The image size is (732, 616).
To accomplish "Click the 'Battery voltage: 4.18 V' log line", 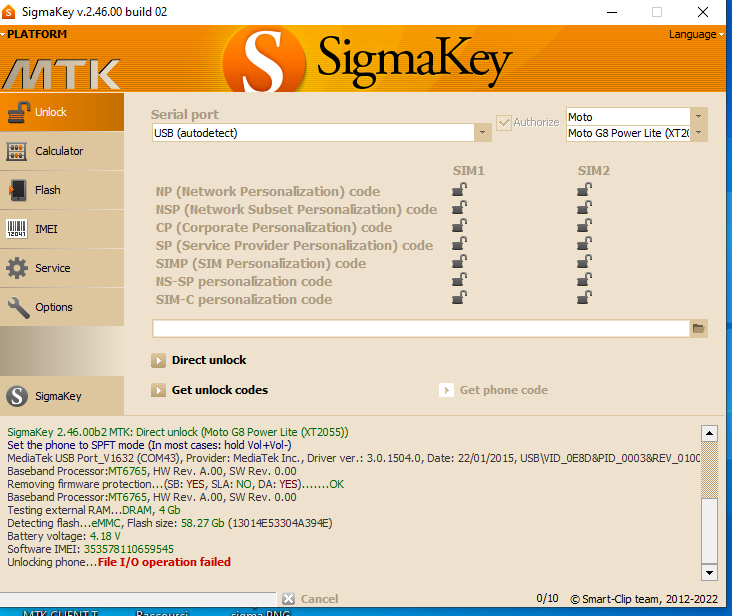I will [64, 536].
